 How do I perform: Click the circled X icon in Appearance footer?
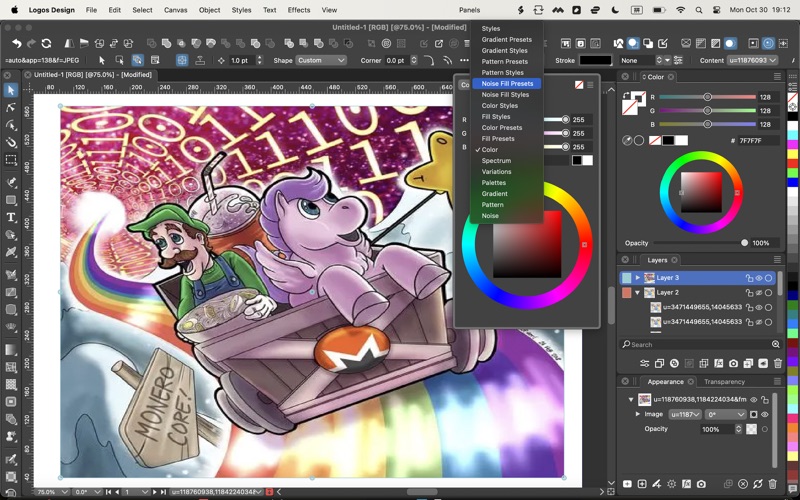(x=743, y=484)
